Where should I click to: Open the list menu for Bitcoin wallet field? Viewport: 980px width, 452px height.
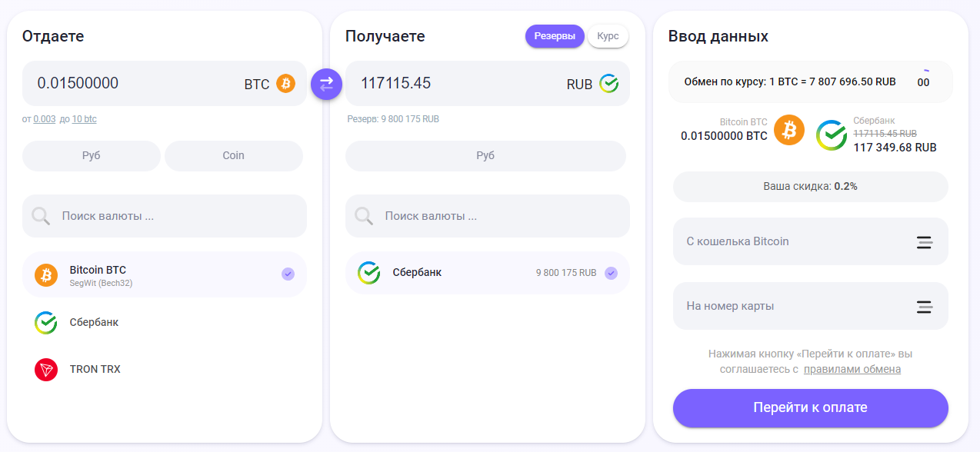click(925, 242)
